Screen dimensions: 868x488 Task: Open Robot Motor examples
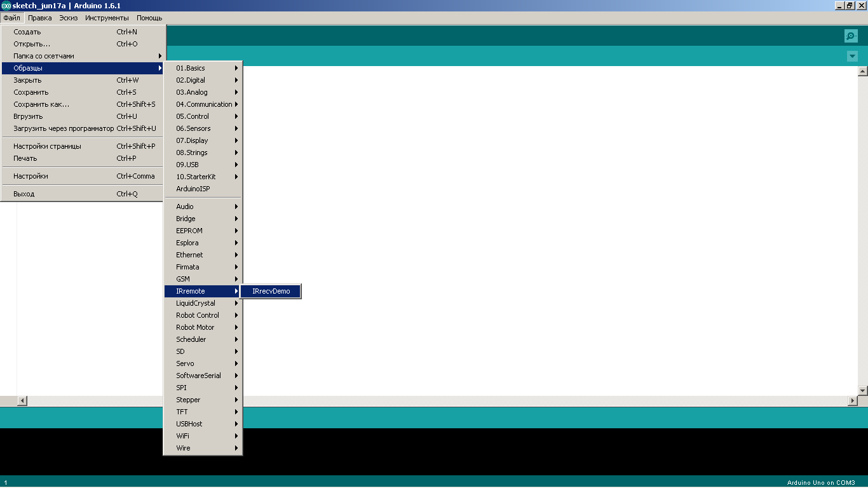203,327
